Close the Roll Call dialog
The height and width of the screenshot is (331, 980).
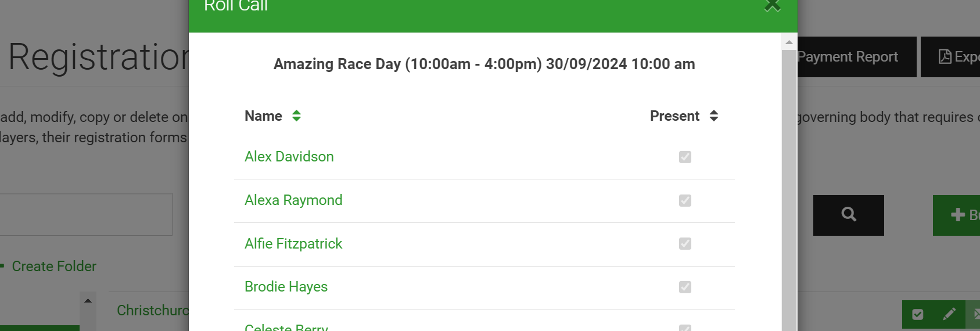click(x=772, y=5)
